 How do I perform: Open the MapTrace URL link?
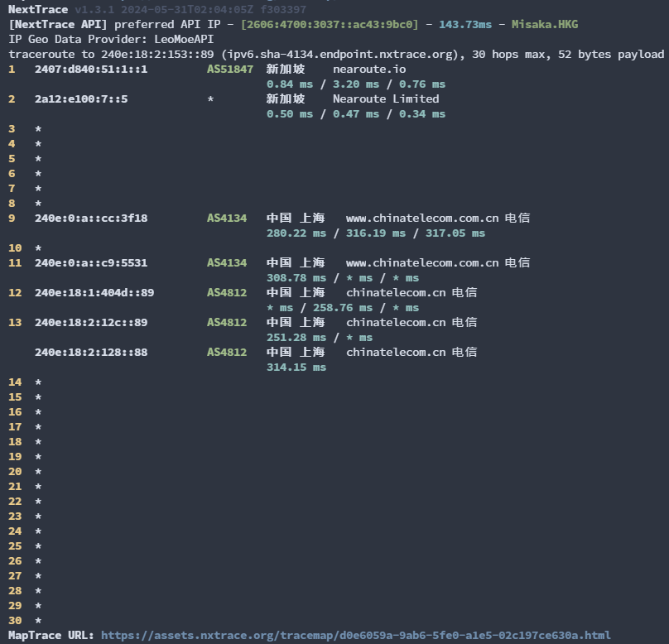tap(355, 636)
